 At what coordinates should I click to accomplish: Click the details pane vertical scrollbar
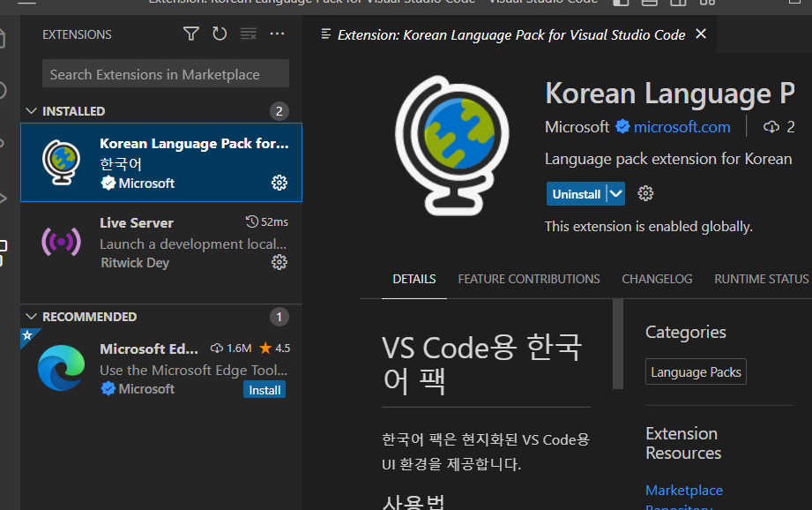click(x=618, y=344)
